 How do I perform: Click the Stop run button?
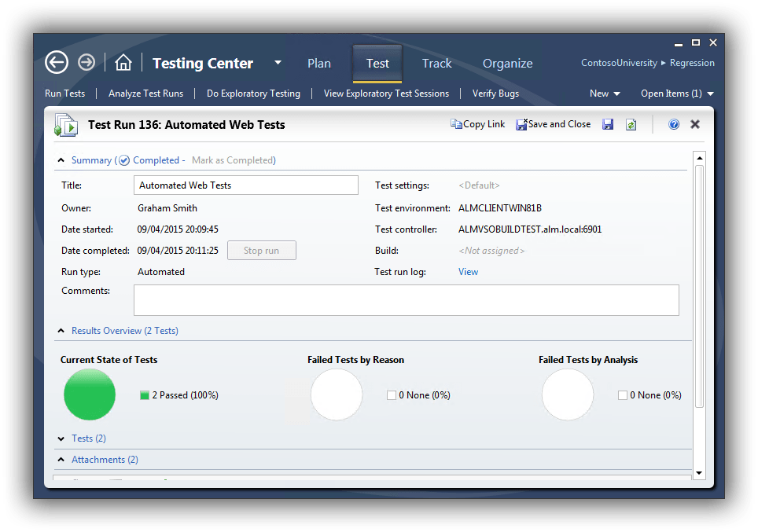click(262, 251)
